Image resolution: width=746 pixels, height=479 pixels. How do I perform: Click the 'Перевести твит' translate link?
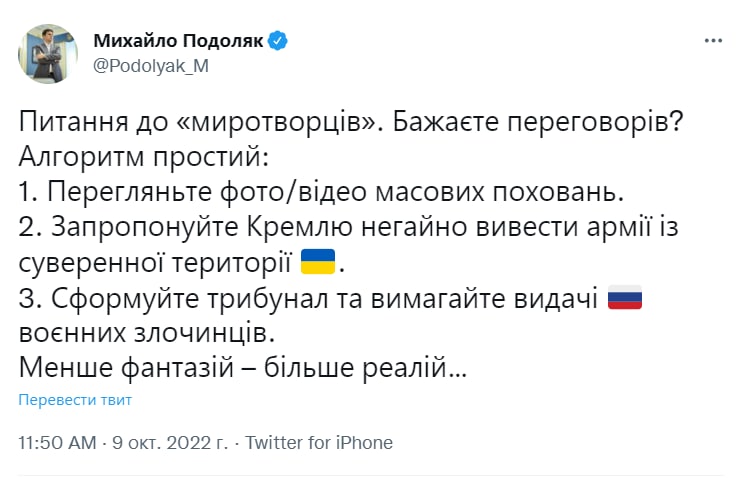[75, 400]
